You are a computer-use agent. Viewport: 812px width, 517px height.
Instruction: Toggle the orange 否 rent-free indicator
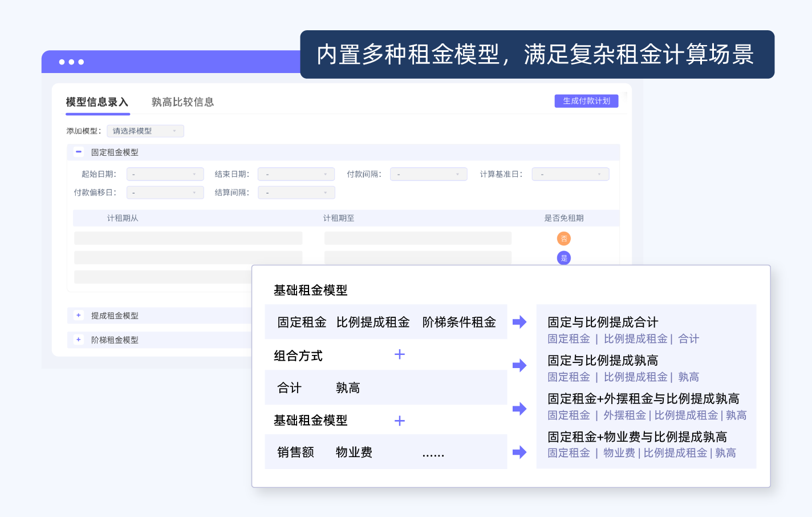click(x=564, y=239)
